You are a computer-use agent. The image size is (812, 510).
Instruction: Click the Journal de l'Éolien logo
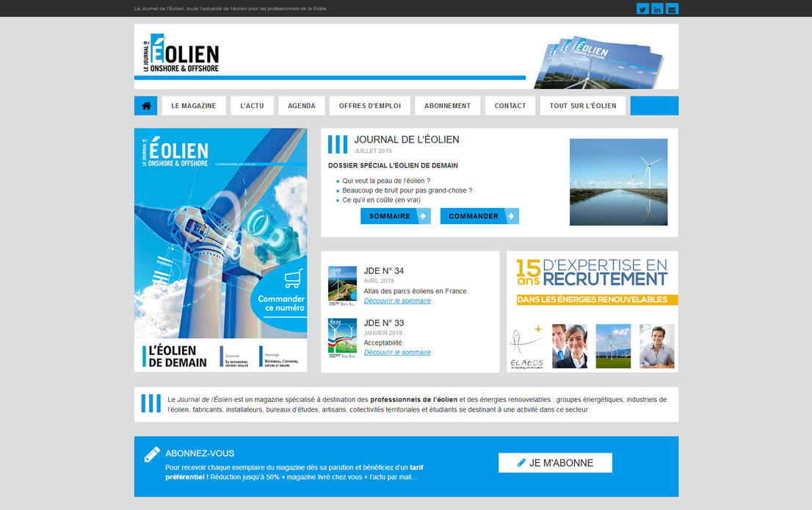(x=181, y=53)
